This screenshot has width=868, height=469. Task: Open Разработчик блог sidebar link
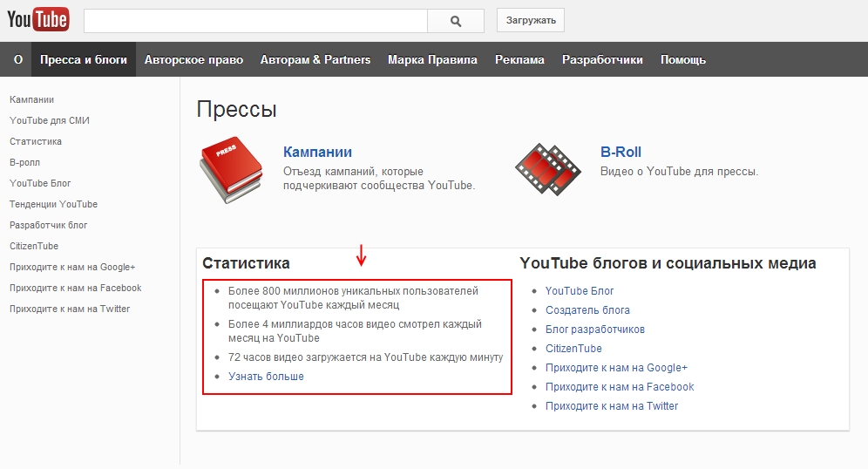(x=48, y=226)
